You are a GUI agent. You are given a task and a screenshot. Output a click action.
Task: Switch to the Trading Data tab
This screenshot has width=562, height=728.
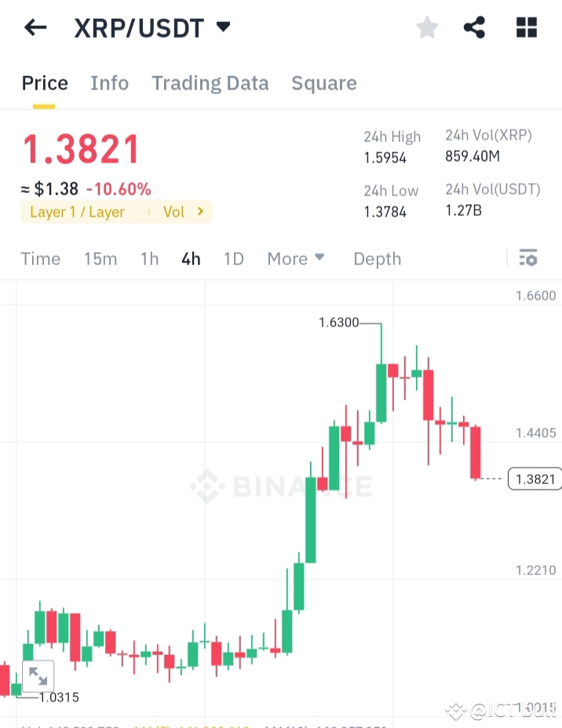210,82
